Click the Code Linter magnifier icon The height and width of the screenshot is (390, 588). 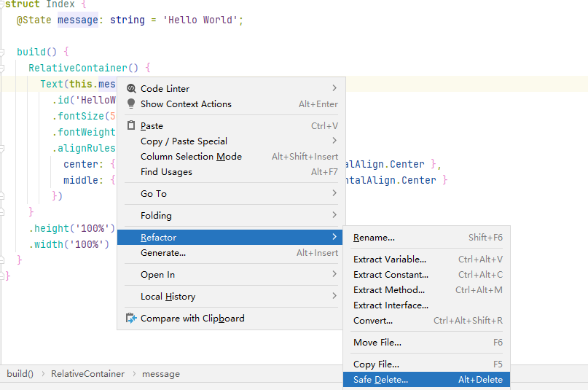[x=131, y=89]
